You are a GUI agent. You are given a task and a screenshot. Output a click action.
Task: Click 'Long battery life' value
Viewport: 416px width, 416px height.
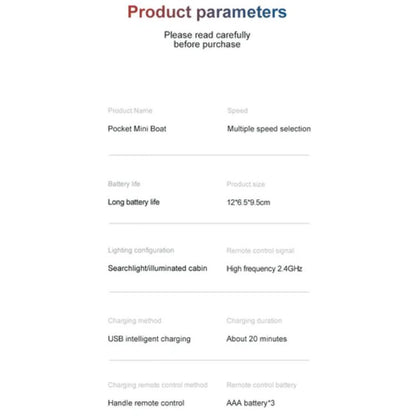(x=134, y=202)
